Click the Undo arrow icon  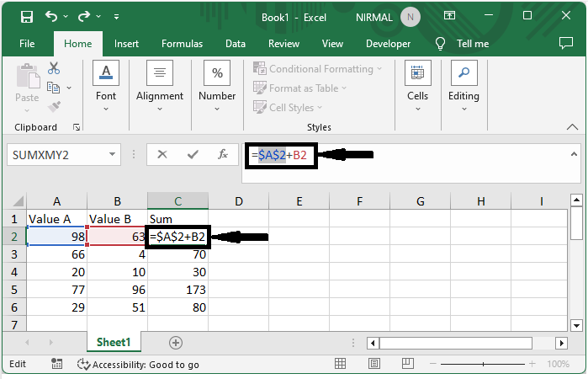tap(52, 16)
